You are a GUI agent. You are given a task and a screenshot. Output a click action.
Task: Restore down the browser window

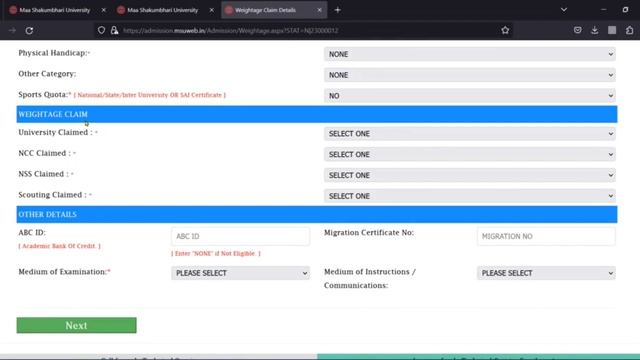click(x=625, y=9)
